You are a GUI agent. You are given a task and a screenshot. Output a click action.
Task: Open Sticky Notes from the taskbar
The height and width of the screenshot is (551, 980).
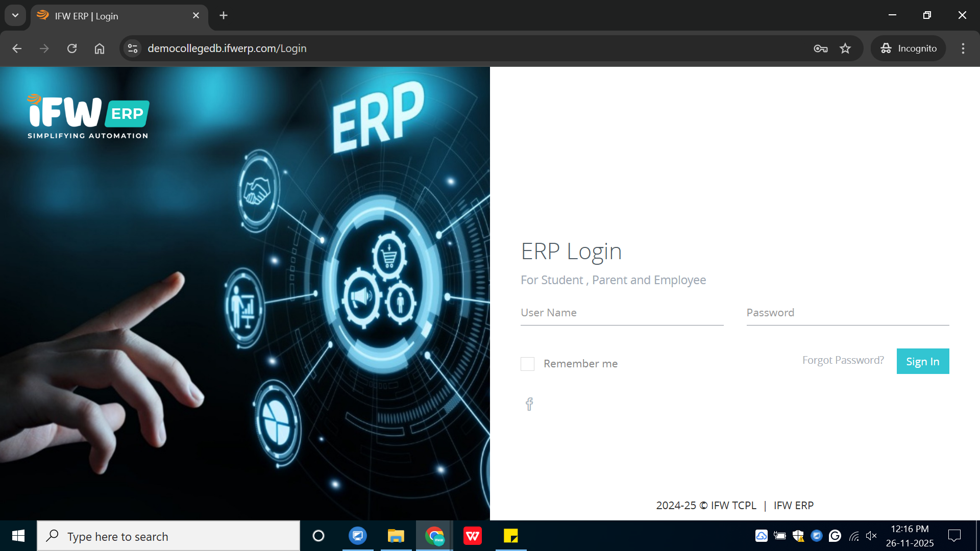click(x=511, y=536)
